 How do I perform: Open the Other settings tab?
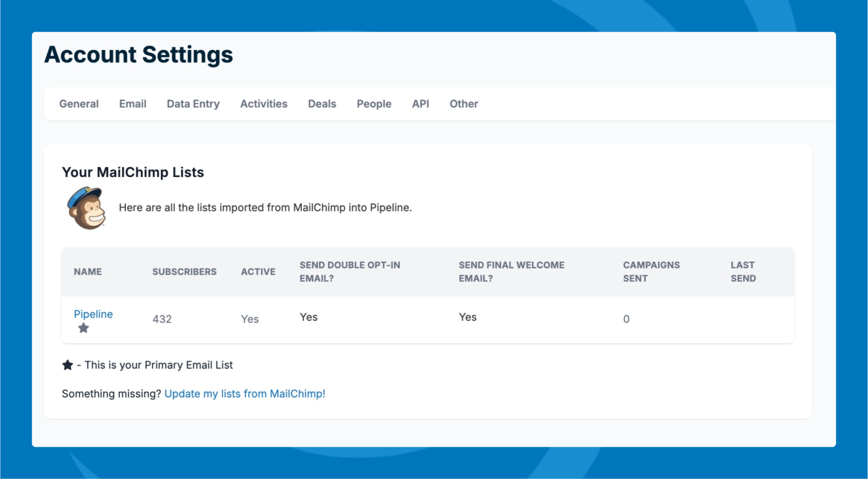click(463, 104)
